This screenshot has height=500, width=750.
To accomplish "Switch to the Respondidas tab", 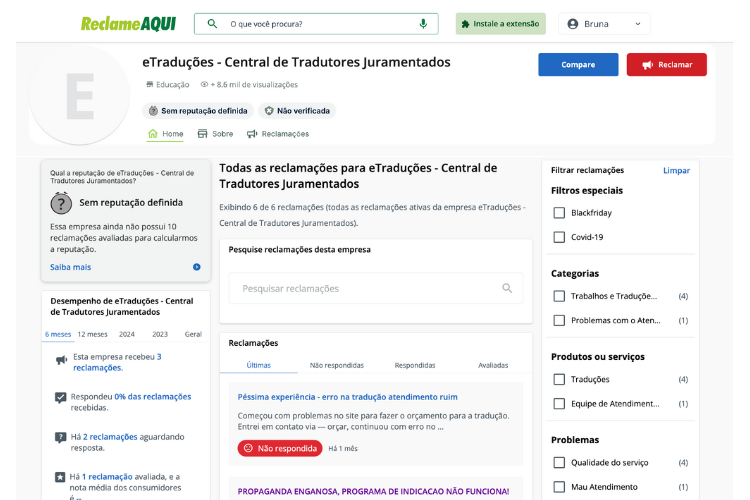I will click(415, 365).
